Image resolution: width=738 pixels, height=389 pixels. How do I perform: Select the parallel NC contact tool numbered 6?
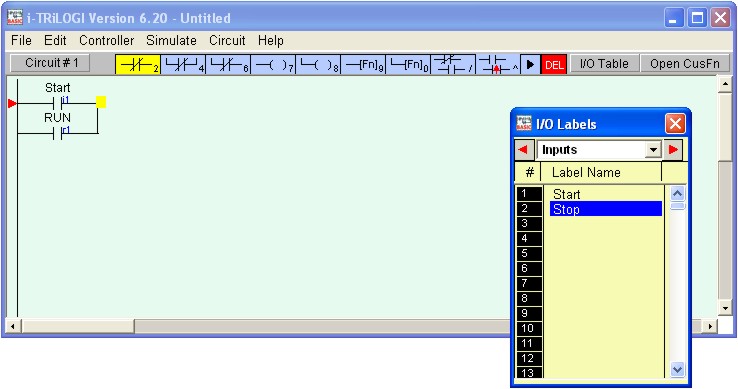pyautogui.click(x=228, y=64)
